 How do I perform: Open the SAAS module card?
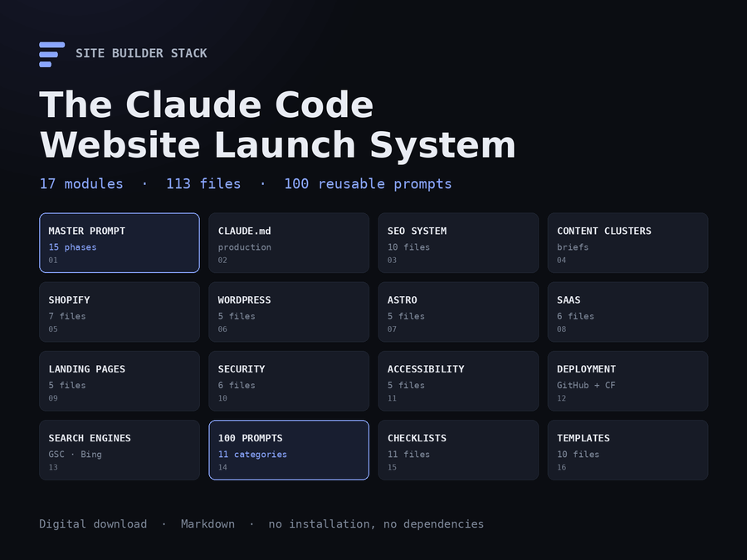(628, 312)
